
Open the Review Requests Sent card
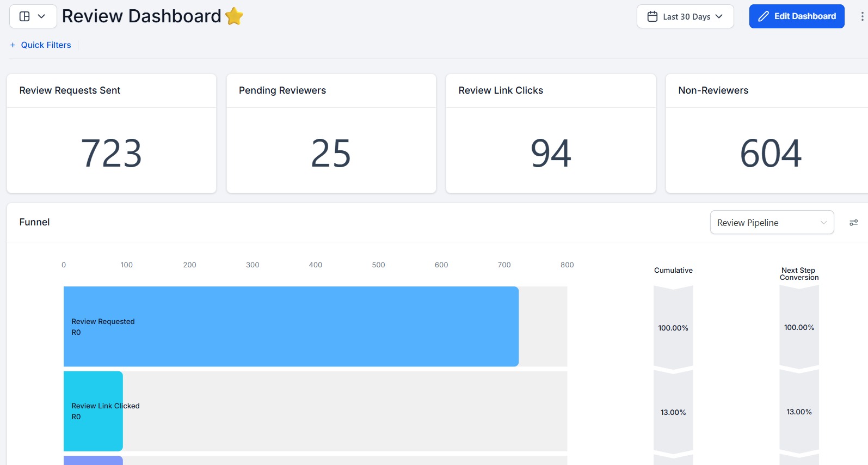pyautogui.click(x=112, y=133)
